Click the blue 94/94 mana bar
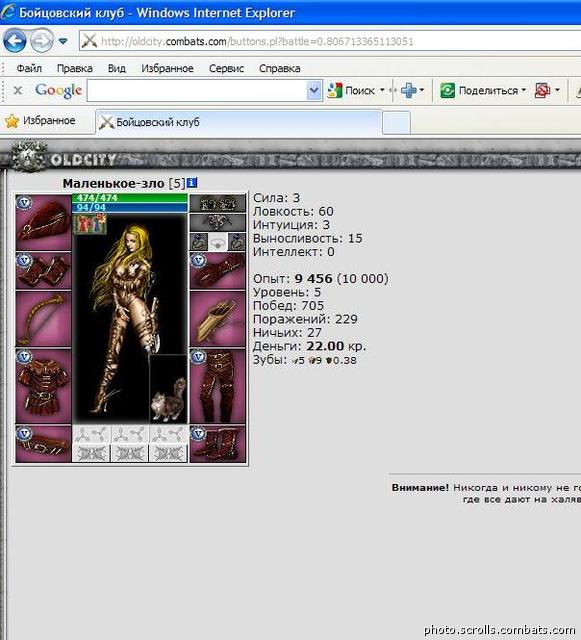The width and height of the screenshot is (581, 640). [130, 207]
